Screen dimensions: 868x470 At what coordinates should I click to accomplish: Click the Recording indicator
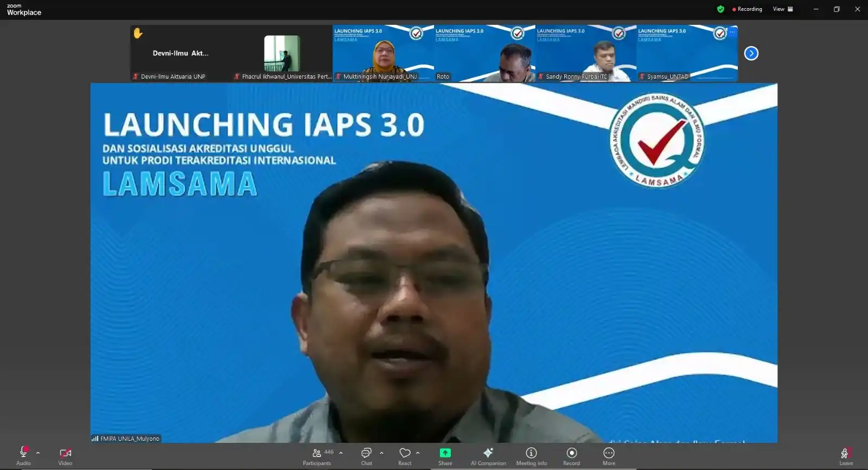(747, 9)
